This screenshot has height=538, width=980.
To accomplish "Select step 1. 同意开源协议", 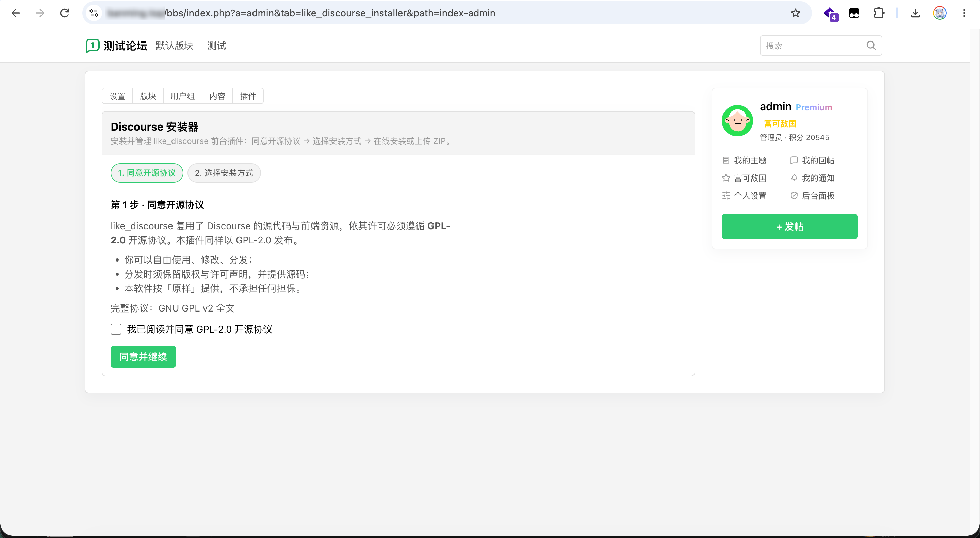I will (147, 173).
